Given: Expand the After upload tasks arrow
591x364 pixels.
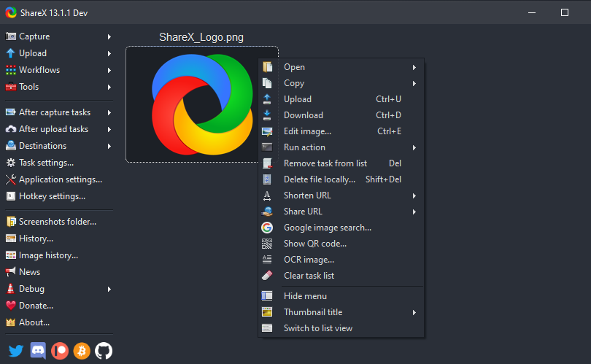Looking at the screenshot, I should pyautogui.click(x=109, y=130).
